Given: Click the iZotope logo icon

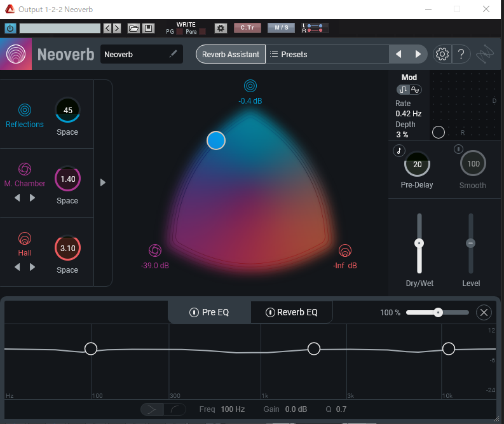Looking at the screenshot, I should 485,54.
